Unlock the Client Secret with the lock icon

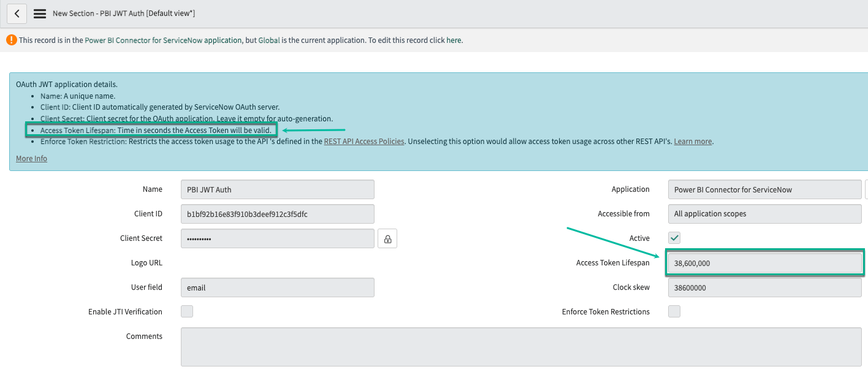(x=388, y=238)
